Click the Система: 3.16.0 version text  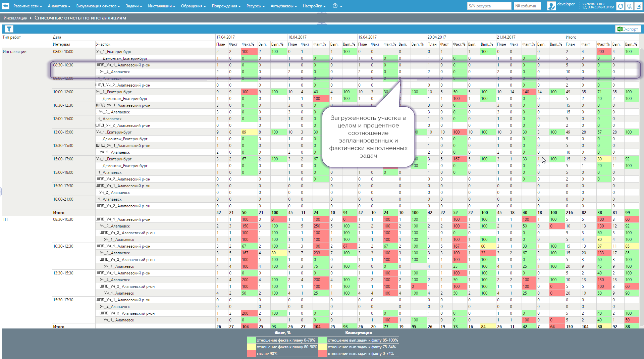(593, 4)
